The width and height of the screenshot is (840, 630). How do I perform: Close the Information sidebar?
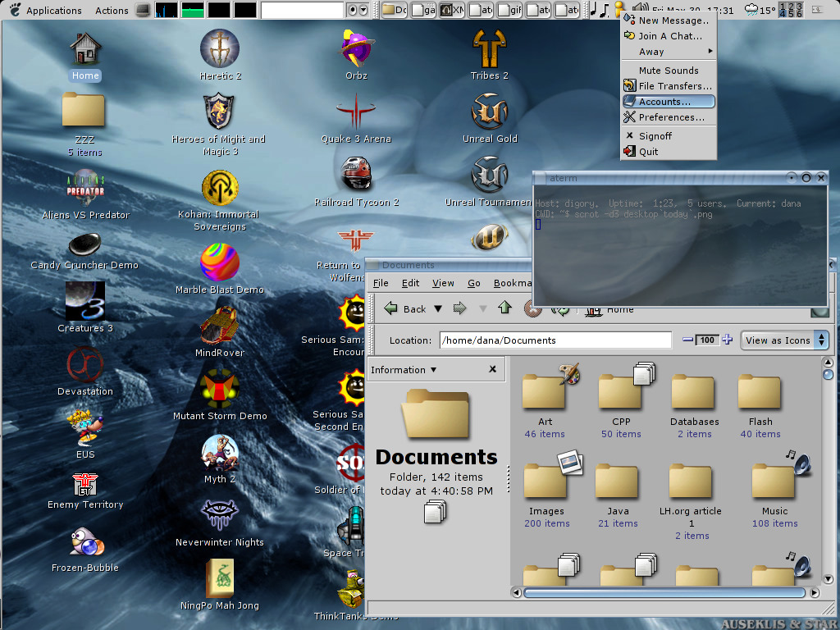pos(492,369)
